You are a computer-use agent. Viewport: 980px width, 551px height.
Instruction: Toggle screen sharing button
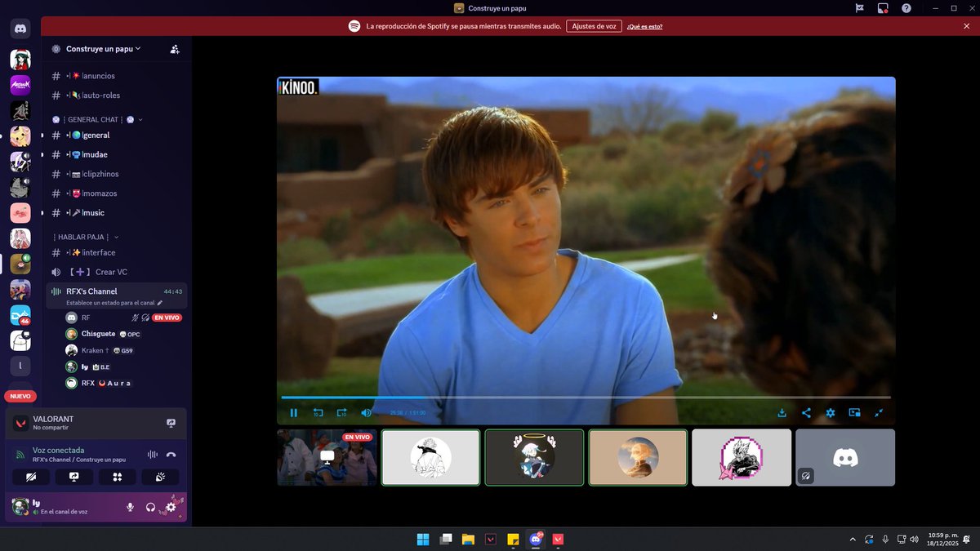(x=74, y=477)
